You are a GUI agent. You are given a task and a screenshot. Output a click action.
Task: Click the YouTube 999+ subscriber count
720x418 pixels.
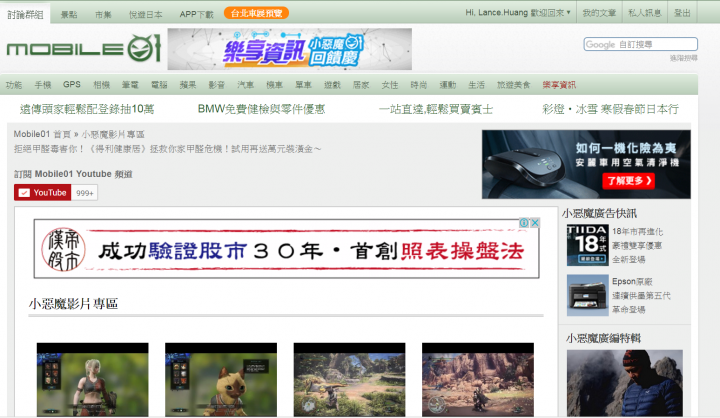coord(84,193)
